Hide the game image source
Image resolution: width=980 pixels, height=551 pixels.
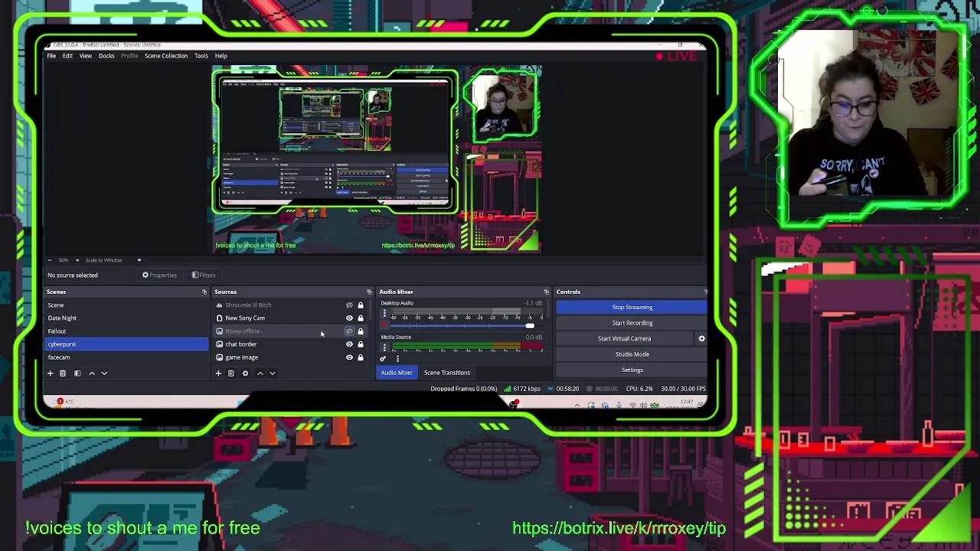click(349, 357)
